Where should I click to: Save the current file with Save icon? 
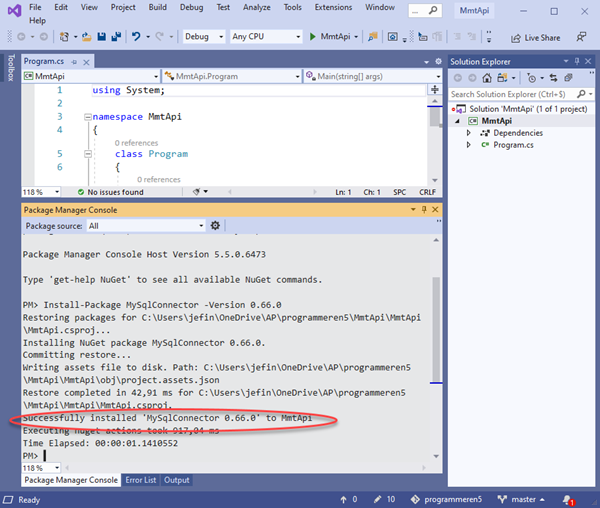(101, 37)
